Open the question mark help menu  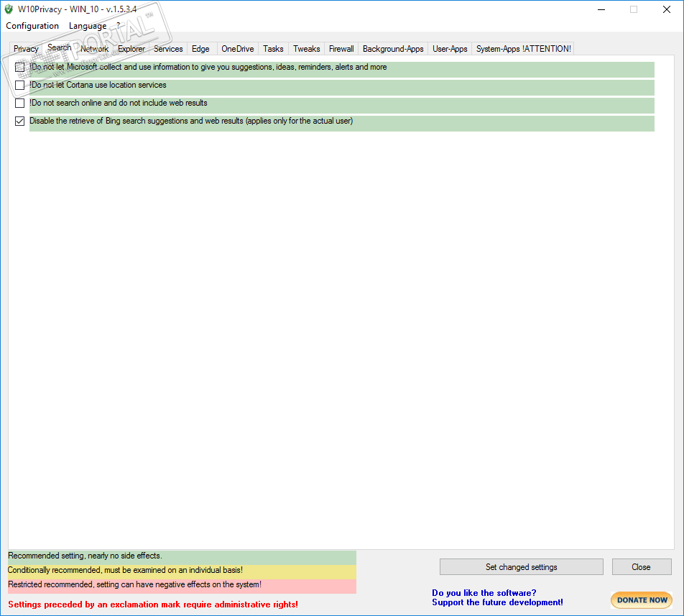coord(119,26)
